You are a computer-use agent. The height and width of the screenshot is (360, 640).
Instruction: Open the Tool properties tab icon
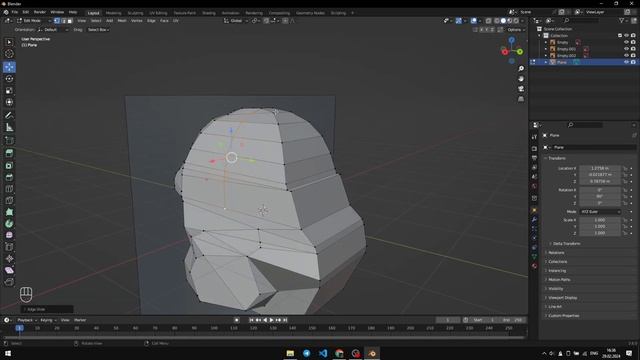(534, 137)
